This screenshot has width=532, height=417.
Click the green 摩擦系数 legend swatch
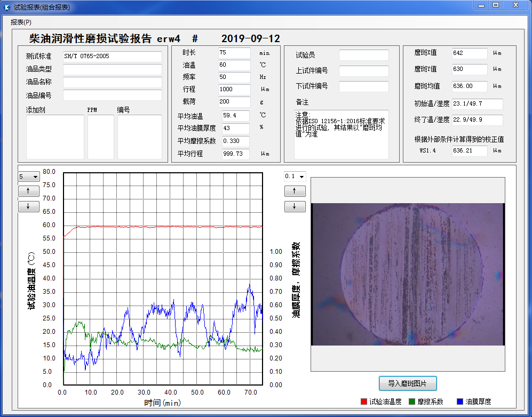[411, 402]
